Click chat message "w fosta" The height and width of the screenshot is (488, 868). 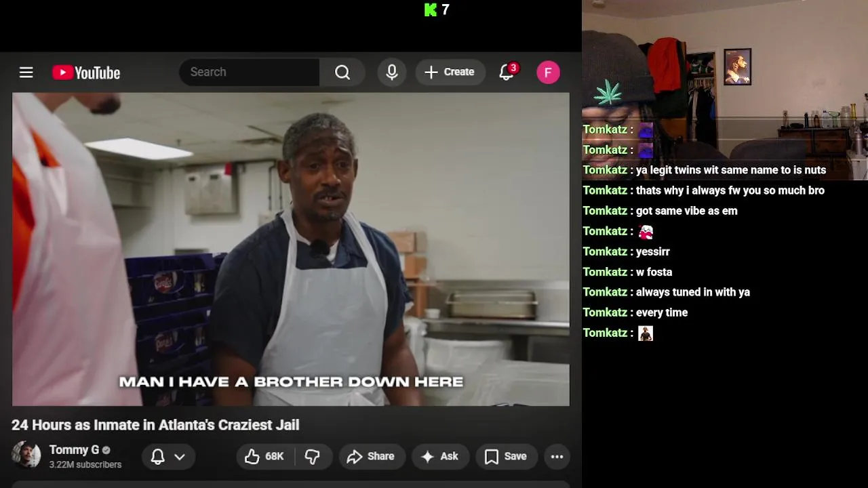click(654, 272)
